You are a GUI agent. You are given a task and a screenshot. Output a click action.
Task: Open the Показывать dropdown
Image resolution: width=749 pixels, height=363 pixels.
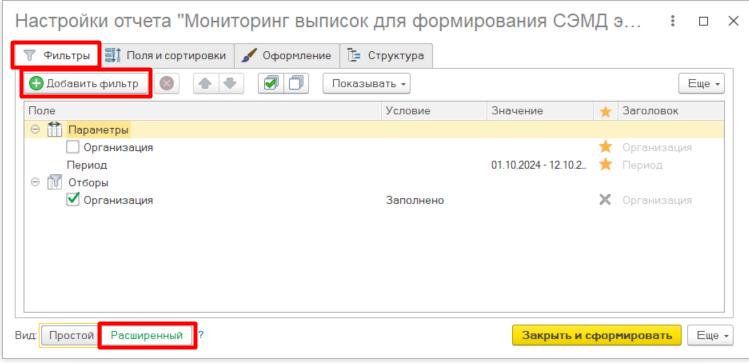(x=366, y=84)
